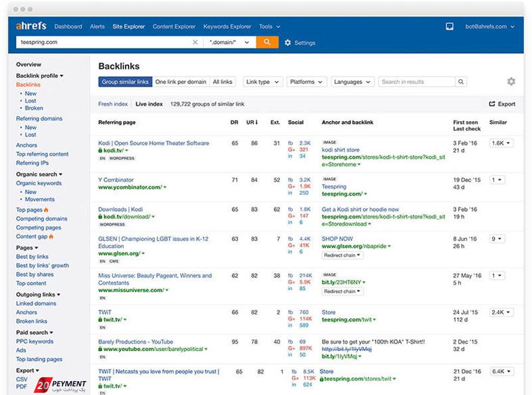Open Overview in the sidebar
The height and width of the screenshot is (395, 532).
[x=29, y=64]
